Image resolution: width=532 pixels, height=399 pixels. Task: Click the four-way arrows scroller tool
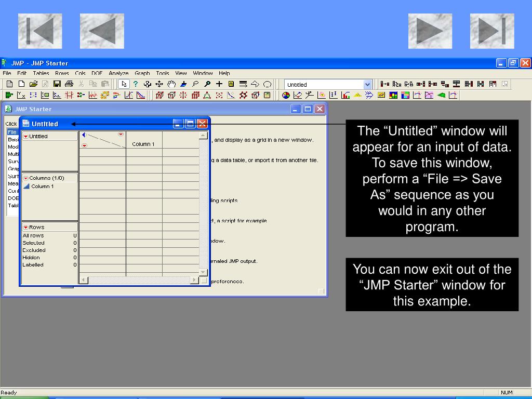click(159, 84)
